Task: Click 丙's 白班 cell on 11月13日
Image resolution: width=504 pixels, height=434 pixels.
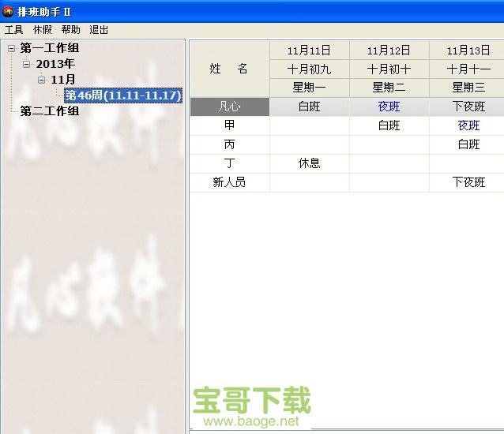Action: (467, 144)
